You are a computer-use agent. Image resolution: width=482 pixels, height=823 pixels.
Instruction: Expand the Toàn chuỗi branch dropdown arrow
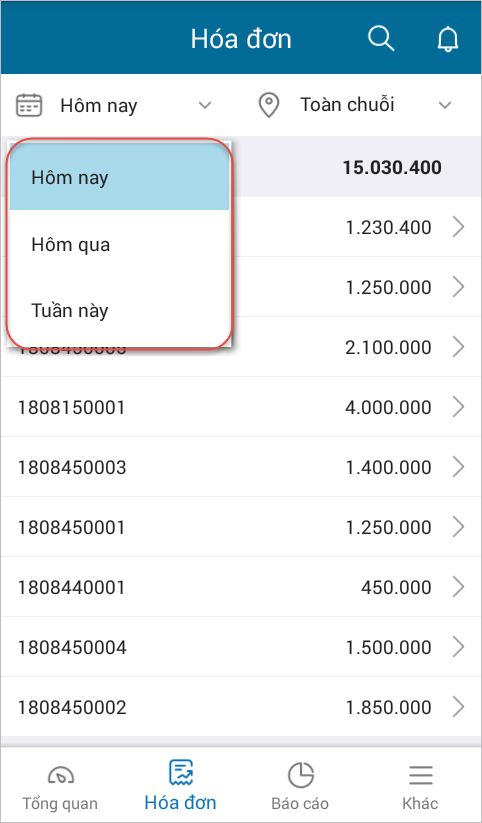pos(445,105)
